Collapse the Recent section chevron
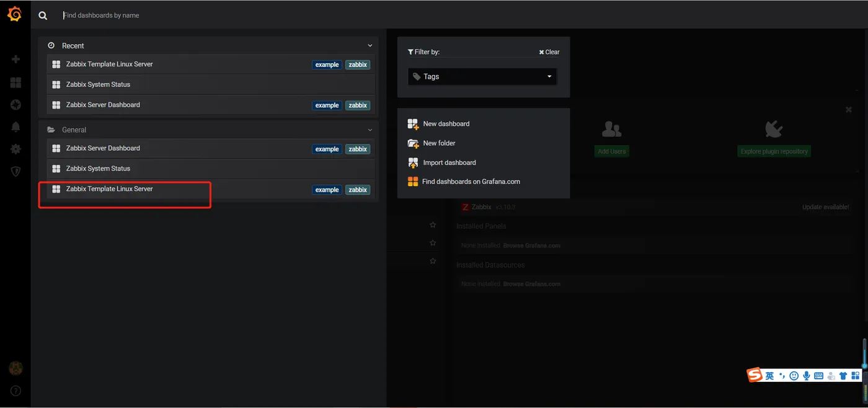868x408 pixels. coord(370,46)
